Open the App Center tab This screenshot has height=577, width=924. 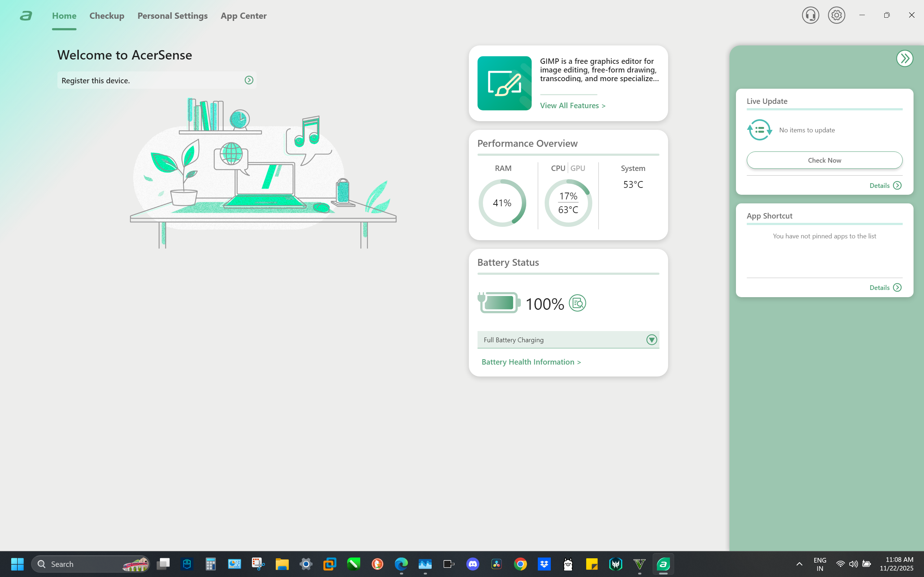coord(244,16)
